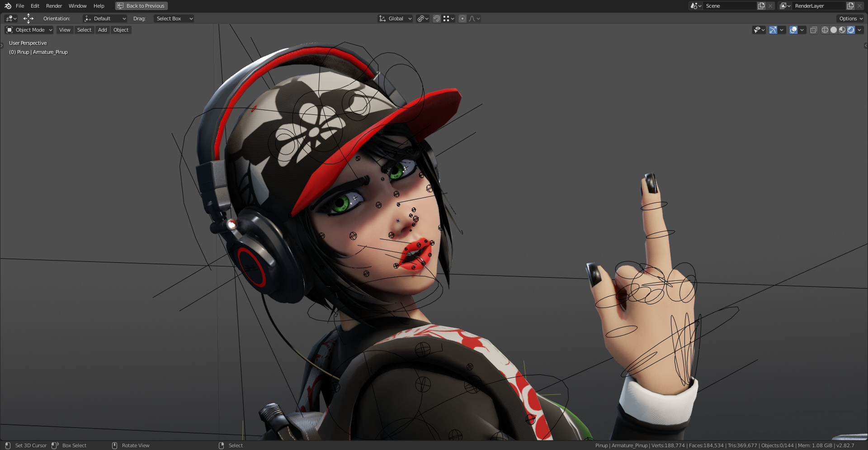Viewport: 868px width, 450px height.
Task: Open the viewport View menu
Action: coord(65,30)
